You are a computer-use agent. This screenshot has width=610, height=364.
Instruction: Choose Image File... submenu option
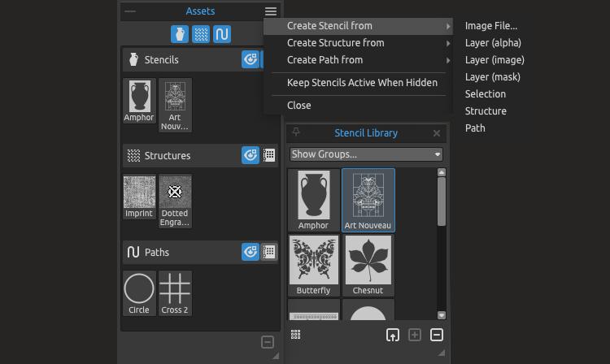point(491,26)
